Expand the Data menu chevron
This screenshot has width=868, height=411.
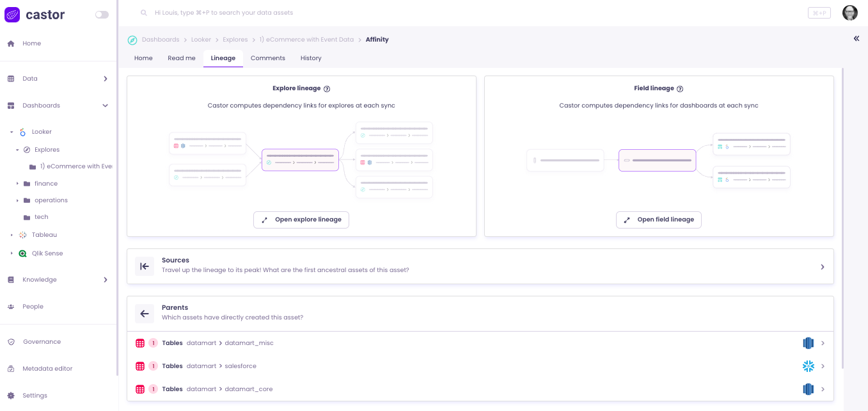pyautogui.click(x=106, y=79)
